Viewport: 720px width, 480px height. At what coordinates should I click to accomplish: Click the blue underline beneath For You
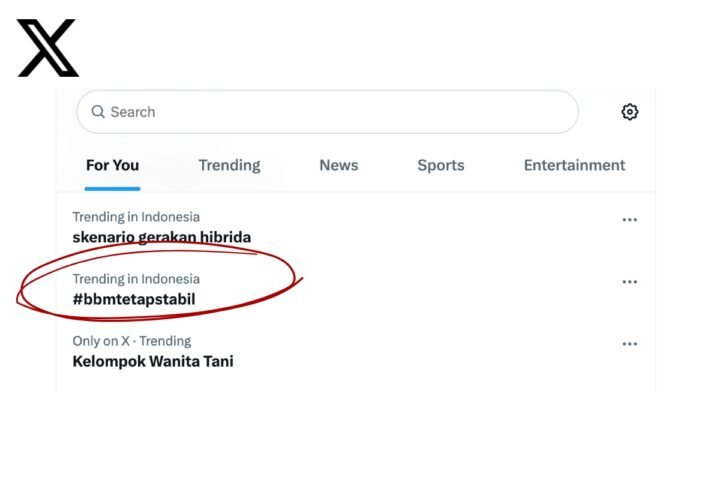[x=112, y=188]
